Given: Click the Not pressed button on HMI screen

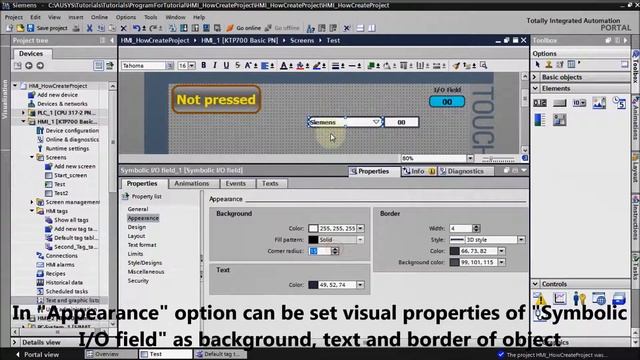Looking at the screenshot, I should click(x=216, y=99).
